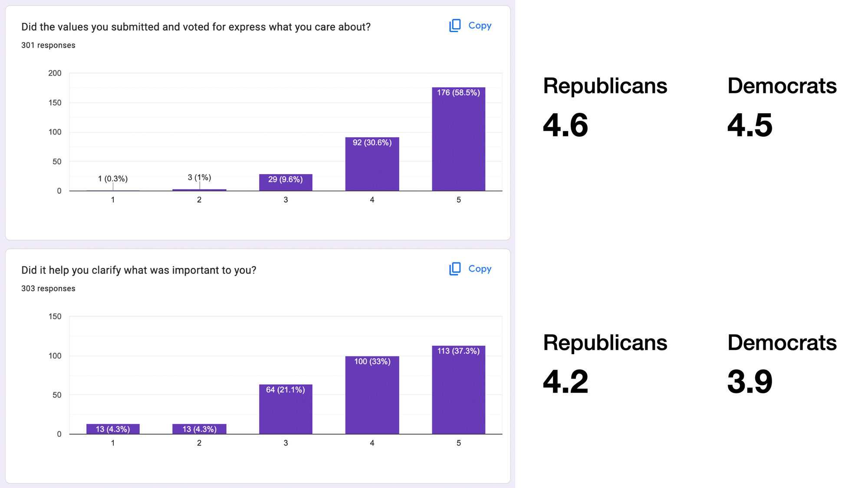Click the bar labeled 64 (21.1%)

[286, 408]
